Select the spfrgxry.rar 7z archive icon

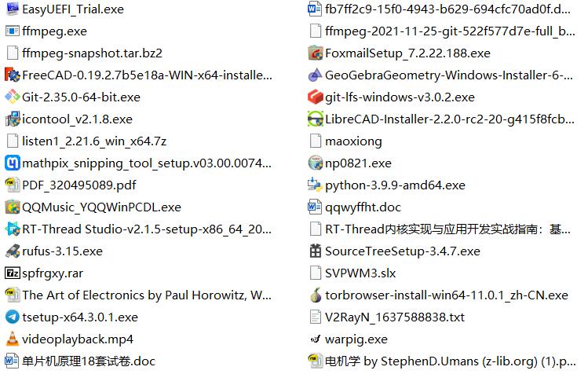pos(12,273)
